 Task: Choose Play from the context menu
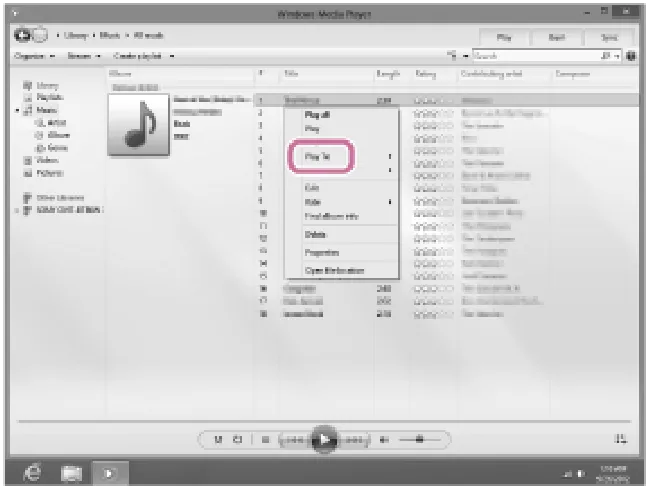pos(312,129)
